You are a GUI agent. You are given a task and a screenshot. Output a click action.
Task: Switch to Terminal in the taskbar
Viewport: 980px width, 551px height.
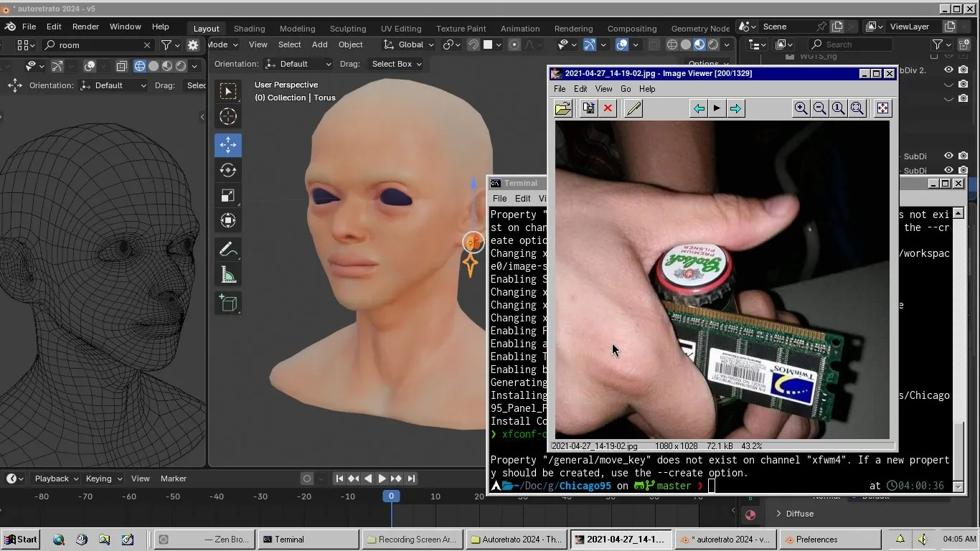click(x=308, y=540)
